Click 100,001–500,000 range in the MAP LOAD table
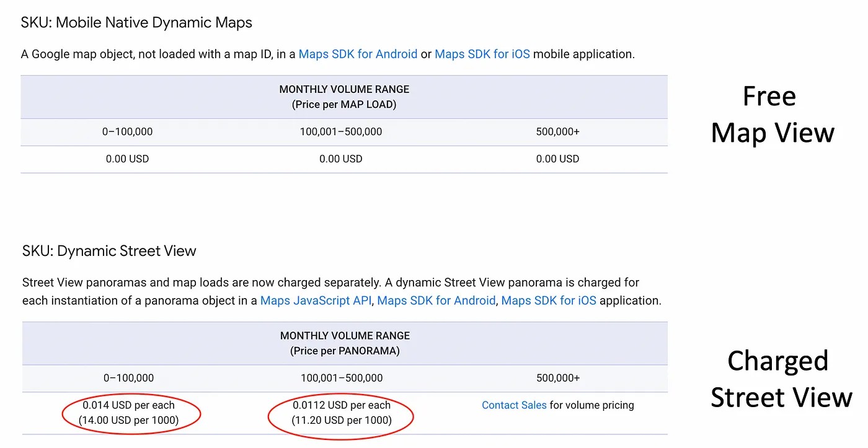 coord(341,131)
